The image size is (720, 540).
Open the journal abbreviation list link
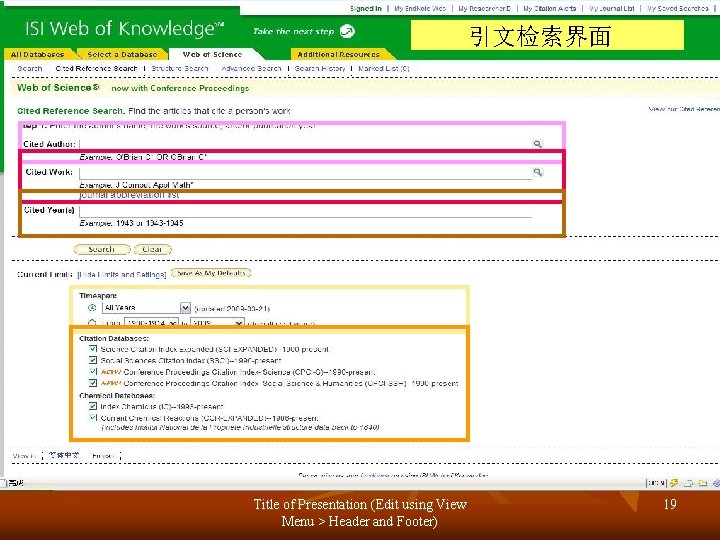[130, 195]
